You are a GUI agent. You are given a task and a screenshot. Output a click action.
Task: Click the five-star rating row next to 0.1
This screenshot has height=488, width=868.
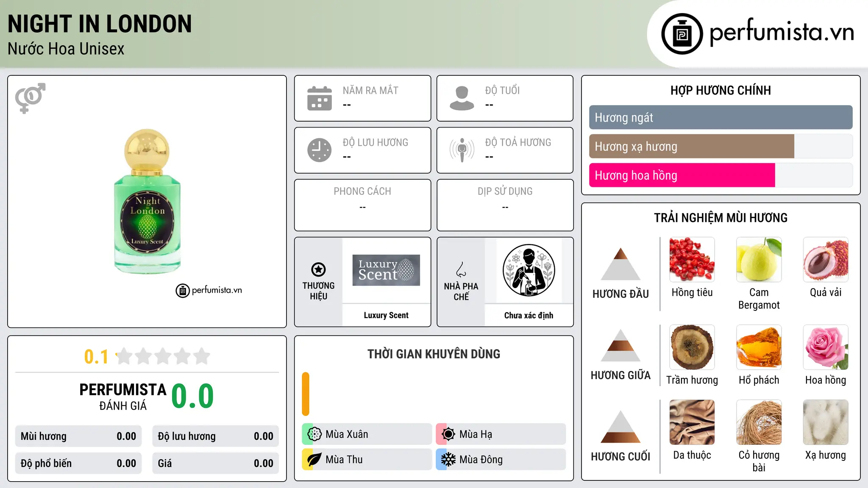click(163, 356)
